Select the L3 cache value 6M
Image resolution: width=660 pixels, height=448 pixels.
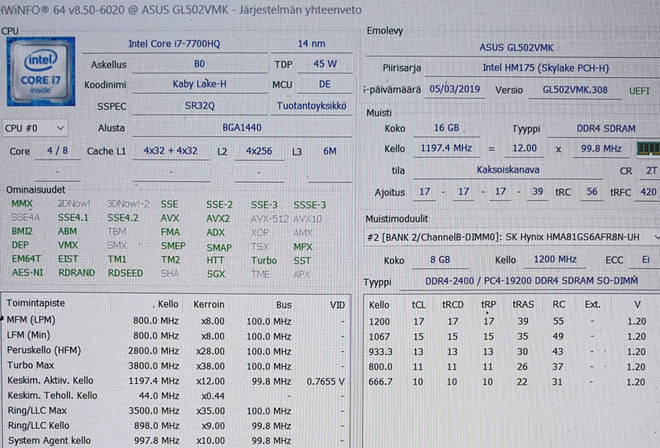coord(330,151)
